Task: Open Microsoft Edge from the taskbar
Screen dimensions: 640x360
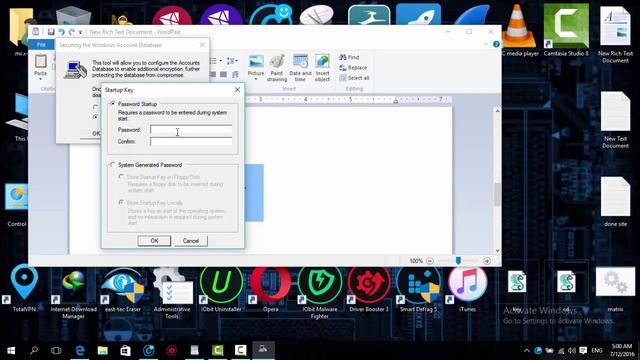Action: [80, 350]
